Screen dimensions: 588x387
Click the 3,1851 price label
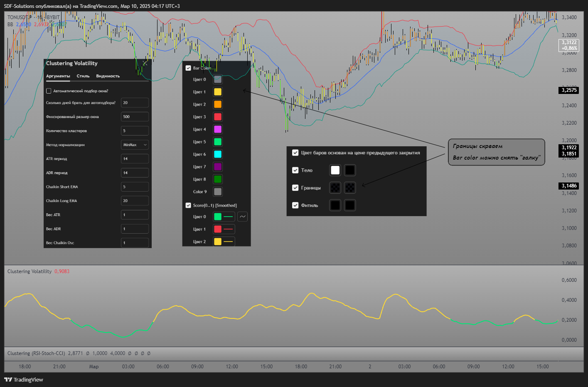coord(569,154)
